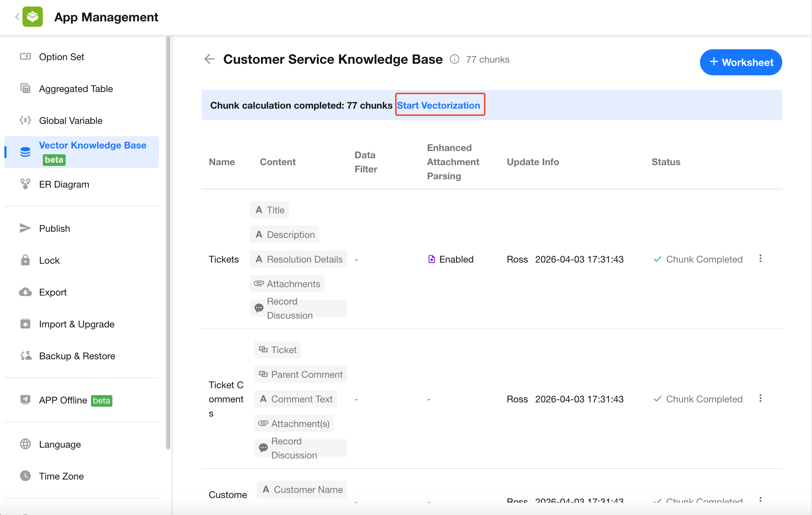Click the Publish paper plane icon
The image size is (812, 515).
pos(25,228)
